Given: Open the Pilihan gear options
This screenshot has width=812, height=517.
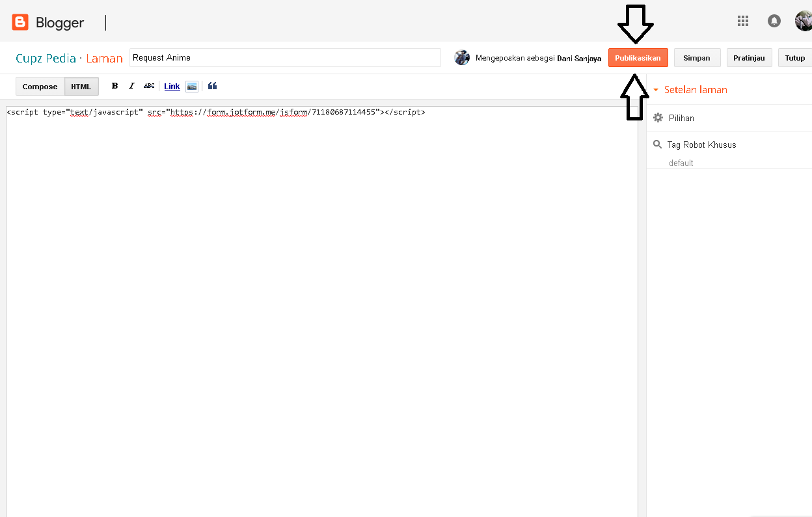Looking at the screenshot, I should coord(658,118).
